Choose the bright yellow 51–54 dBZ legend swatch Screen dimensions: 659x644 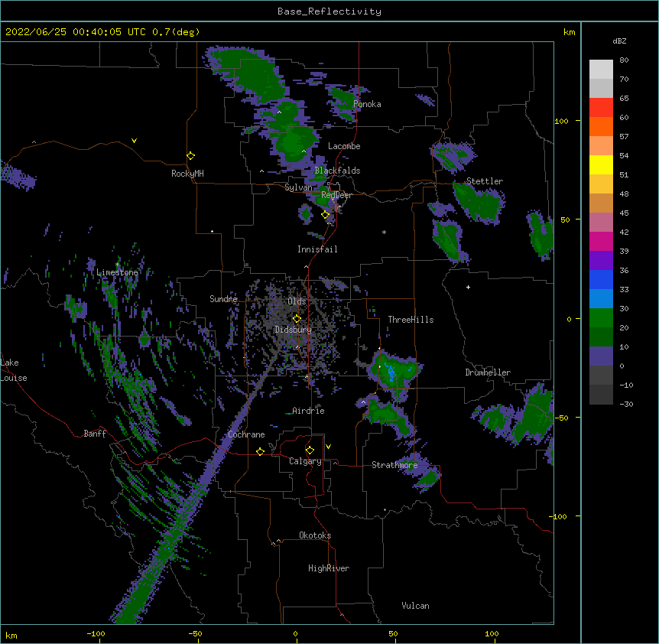[601, 164]
